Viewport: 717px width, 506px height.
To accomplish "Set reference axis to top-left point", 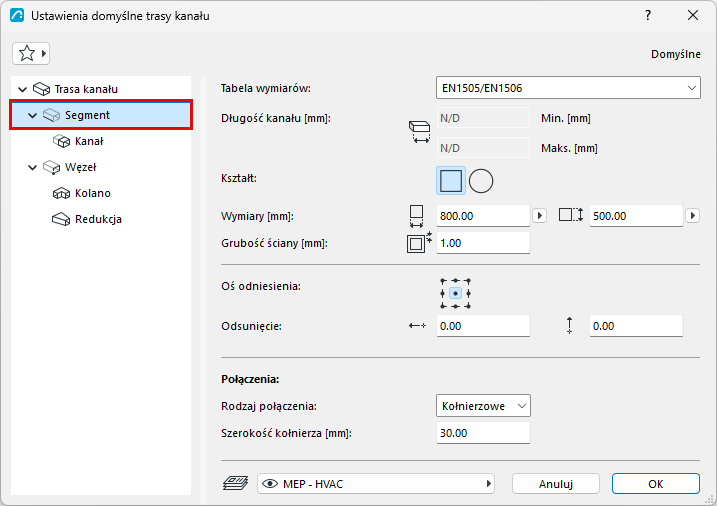I will pos(443,281).
